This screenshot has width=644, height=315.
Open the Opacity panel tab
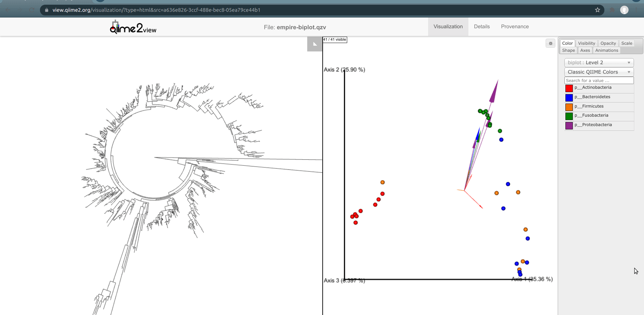tap(608, 43)
